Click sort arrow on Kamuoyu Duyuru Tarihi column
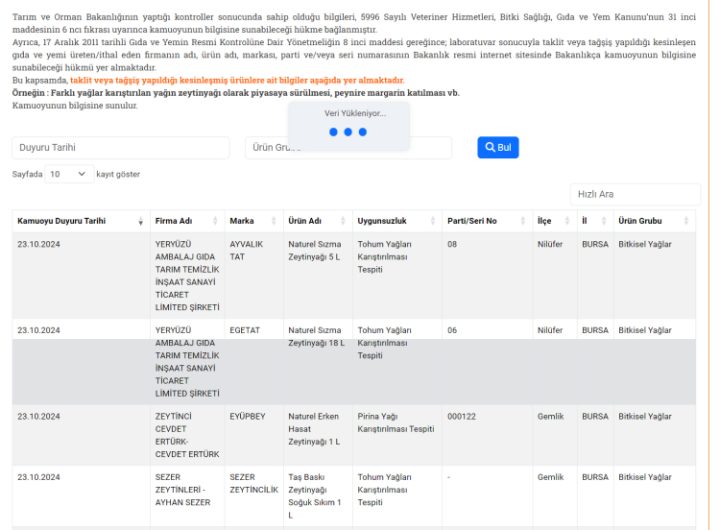720x530 pixels. 140,221
